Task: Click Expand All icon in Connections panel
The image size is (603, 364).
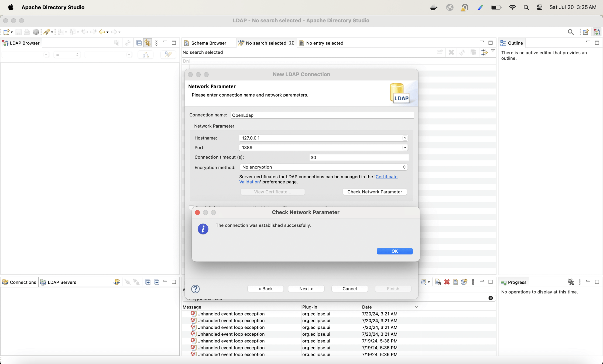Action: pos(148,282)
